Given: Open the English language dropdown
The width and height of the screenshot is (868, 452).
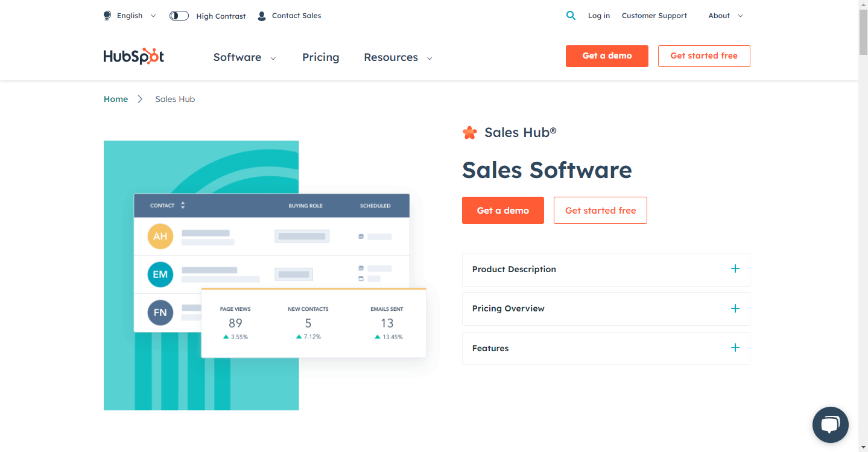Looking at the screenshot, I should pos(136,16).
